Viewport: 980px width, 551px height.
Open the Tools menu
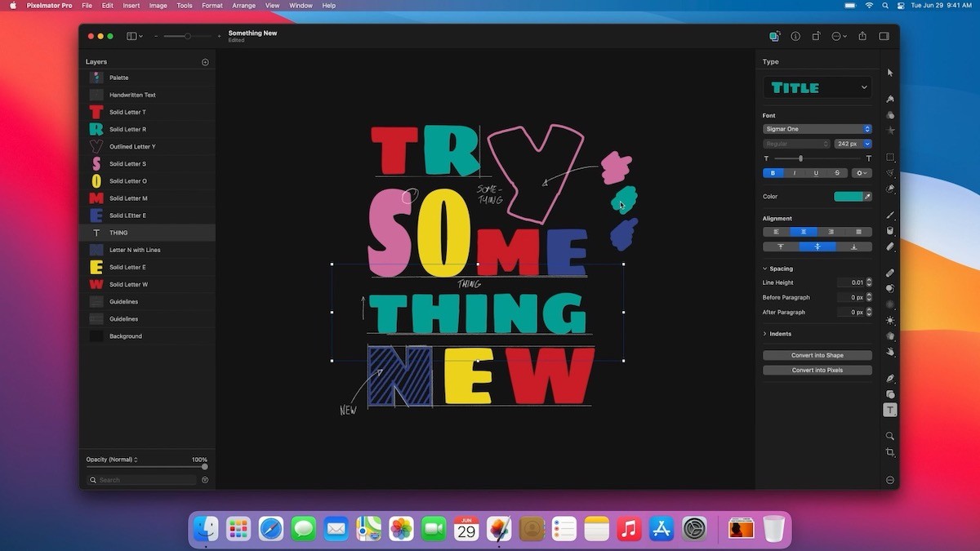point(185,6)
